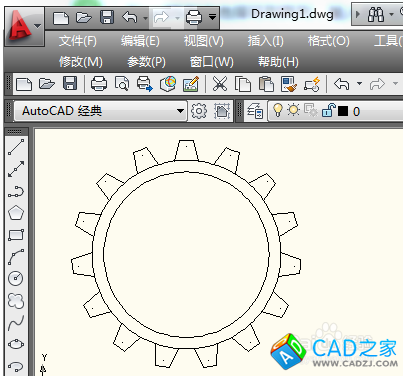Click Workspace Settings gear icon
This screenshot has width=403, height=376.
(x=199, y=111)
